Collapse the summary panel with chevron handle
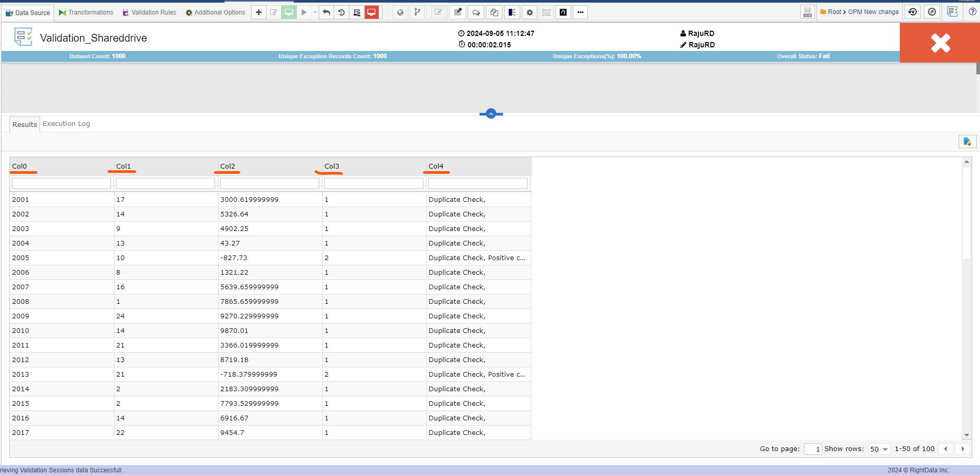This screenshot has height=475, width=980. click(491, 114)
